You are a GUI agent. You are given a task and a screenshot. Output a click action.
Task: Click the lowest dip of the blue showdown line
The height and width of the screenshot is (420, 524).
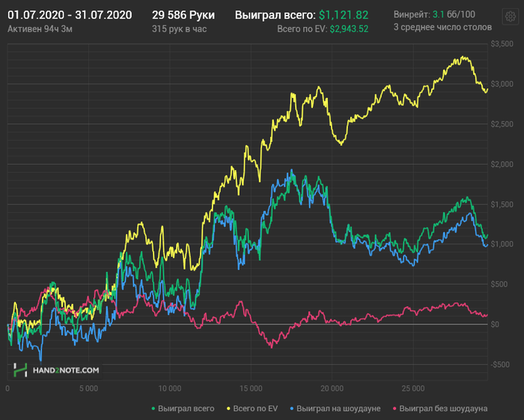40,361
